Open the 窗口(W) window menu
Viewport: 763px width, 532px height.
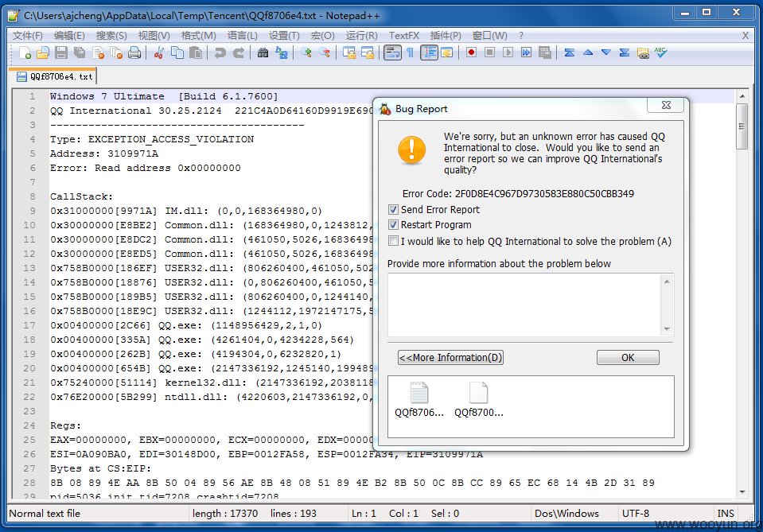pyautogui.click(x=490, y=36)
